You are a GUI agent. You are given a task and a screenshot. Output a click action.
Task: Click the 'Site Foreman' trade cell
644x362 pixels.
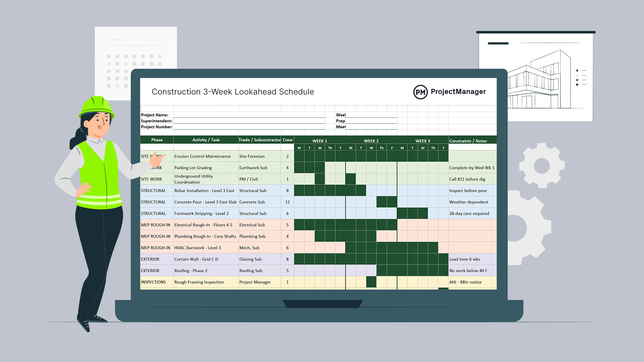pyautogui.click(x=260, y=156)
